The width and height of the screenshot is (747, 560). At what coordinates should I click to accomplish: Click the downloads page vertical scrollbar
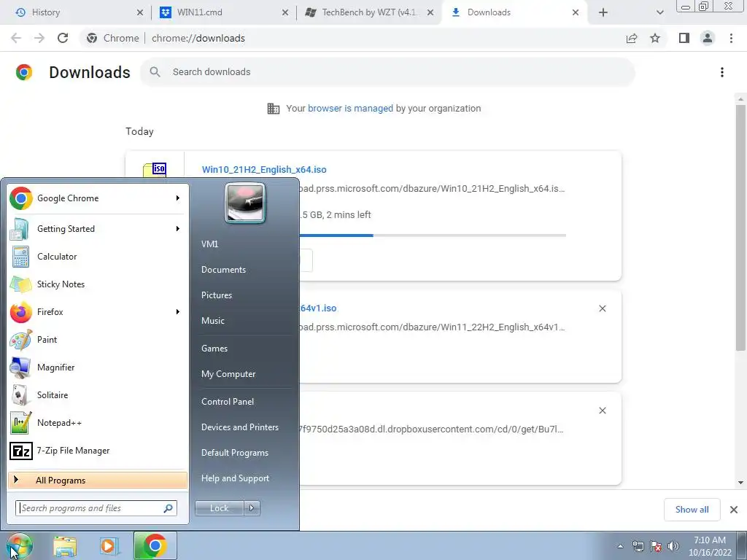coord(740,227)
